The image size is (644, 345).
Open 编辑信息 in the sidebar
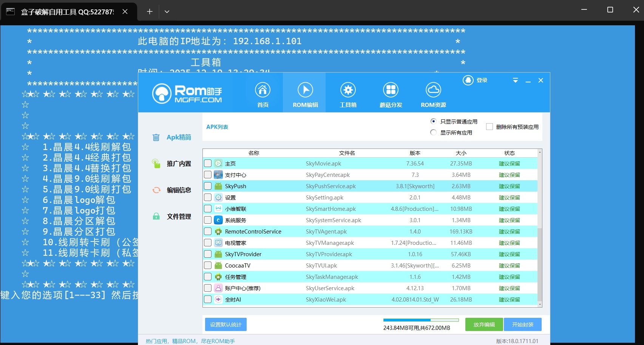[x=179, y=190]
